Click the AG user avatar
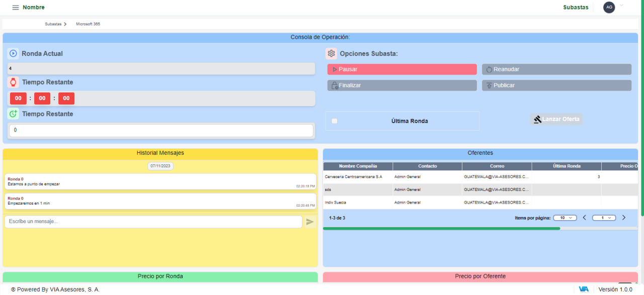Image resolution: width=644 pixels, height=295 pixels. (x=609, y=7)
